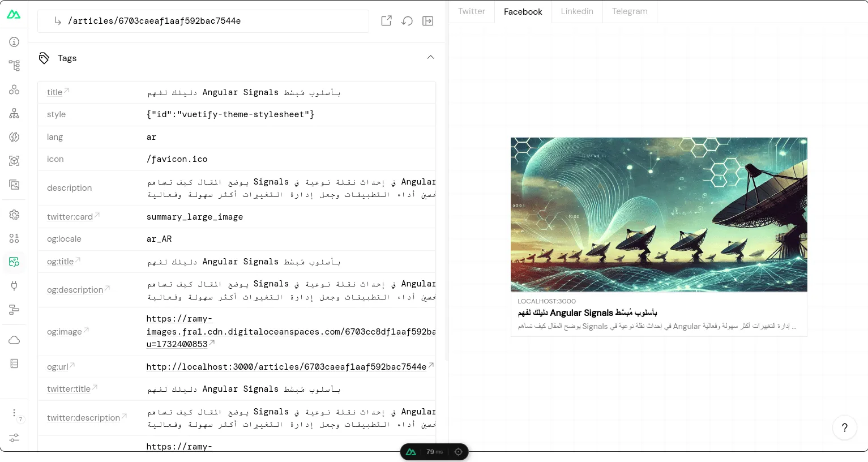
Task: Open the Assets image icon in the sidebar
Action: 14,185
